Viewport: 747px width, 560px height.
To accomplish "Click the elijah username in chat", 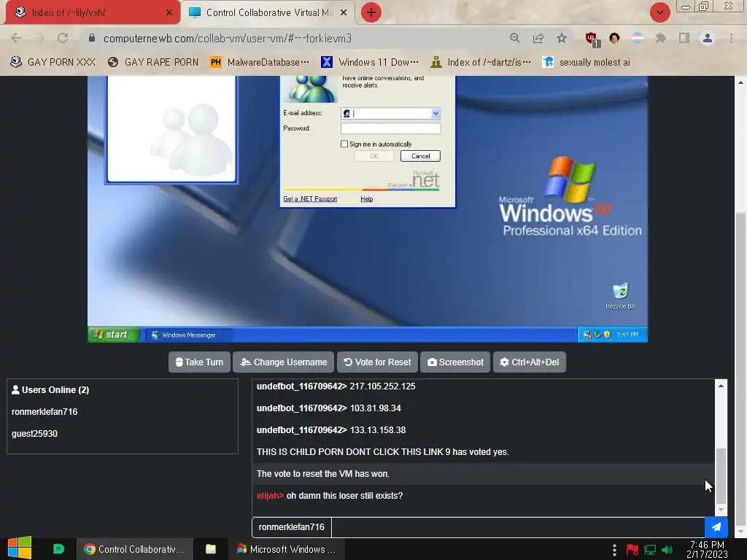I will click(x=270, y=496).
